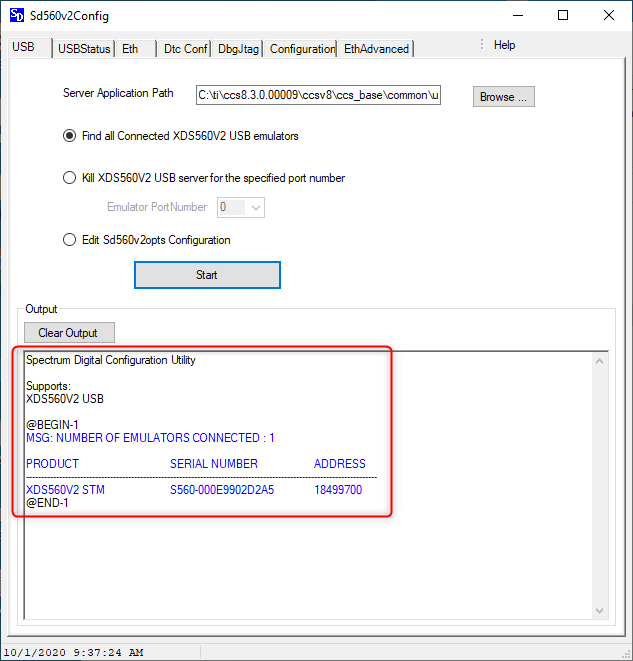Click the NUMBER OF EMULATORS CONNECTED message

pyautogui.click(x=150, y=438)
